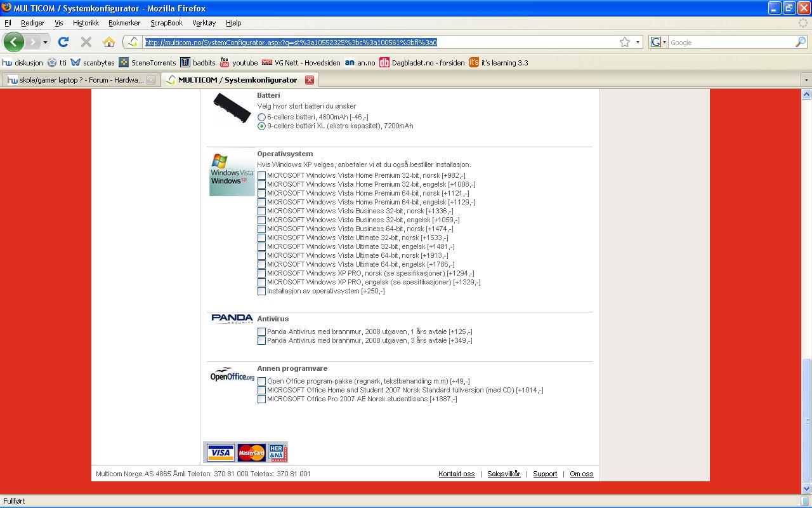Select 6-cellers batteri 4800mAh option
Image resolution: width=812 pixels, height=508 pixels.
tap(261, 117)
